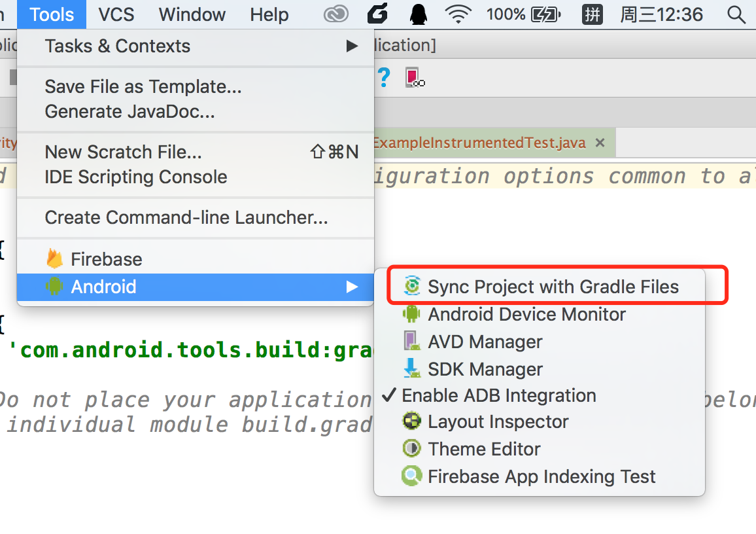Open AVD Manager
The height and width of the screenshot is (534, 756).
[x=540, y=342]
